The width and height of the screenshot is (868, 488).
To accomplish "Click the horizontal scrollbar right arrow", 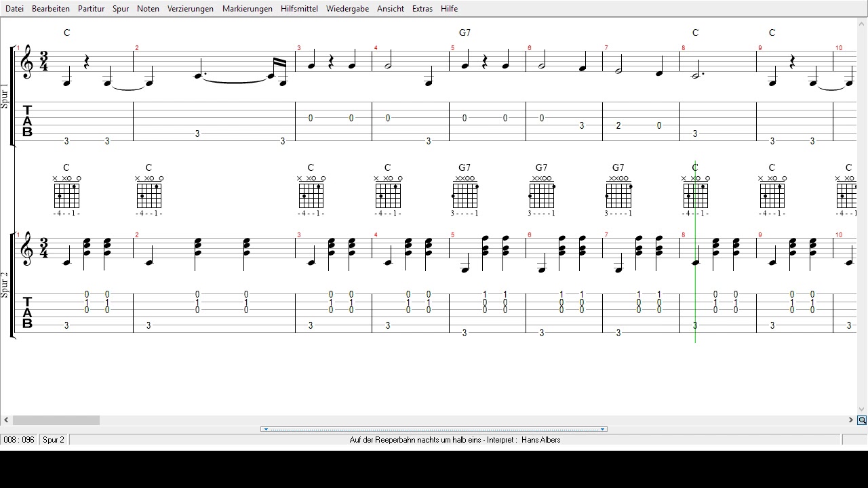I will [850, 420].
